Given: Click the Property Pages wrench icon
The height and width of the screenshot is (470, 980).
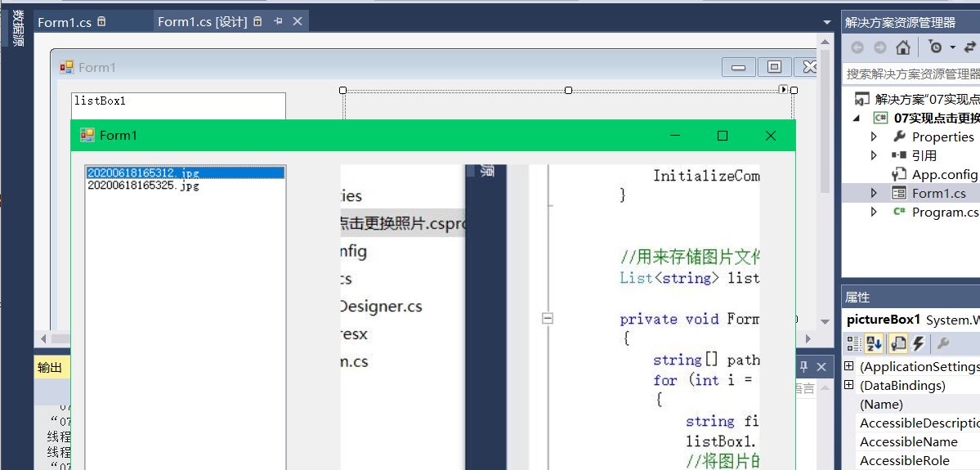Looking at the screenshot, I should [x=942, y=343].
